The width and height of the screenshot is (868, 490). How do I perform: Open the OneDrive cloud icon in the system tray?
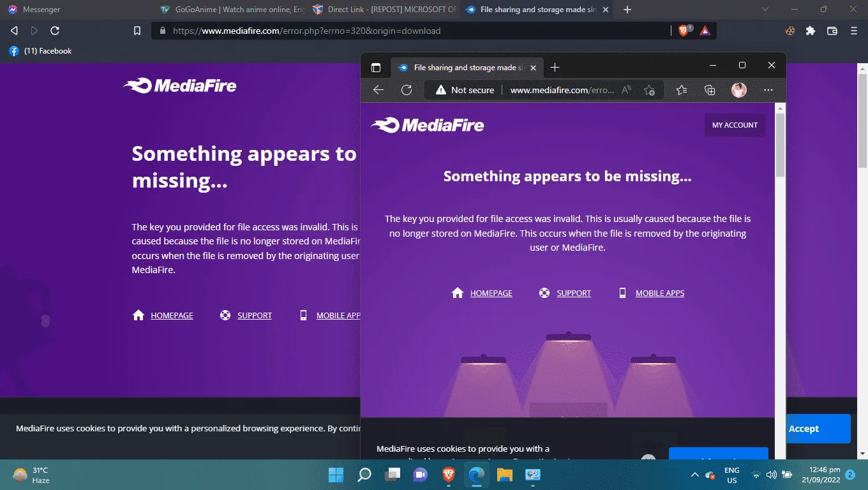pos(710,475)
